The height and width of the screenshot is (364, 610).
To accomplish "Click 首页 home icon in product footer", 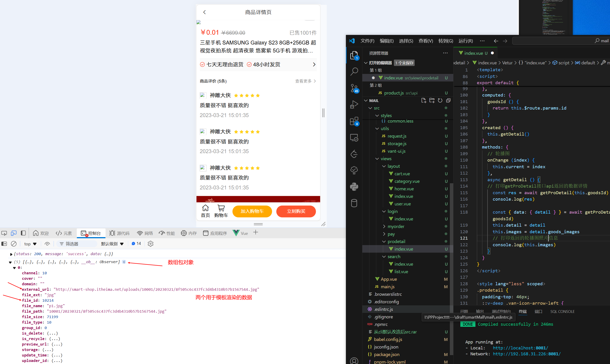I will [205, 211].
